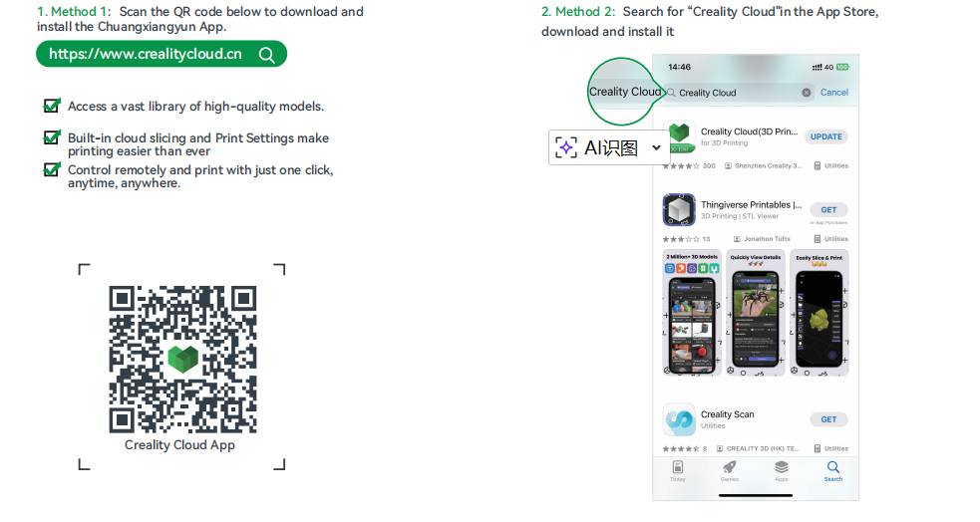Image resolution: width=980 pixels, height=522 pixels.
Task: Tap UPDATE for Creality Cloud
Action: [x=826, y=136]
